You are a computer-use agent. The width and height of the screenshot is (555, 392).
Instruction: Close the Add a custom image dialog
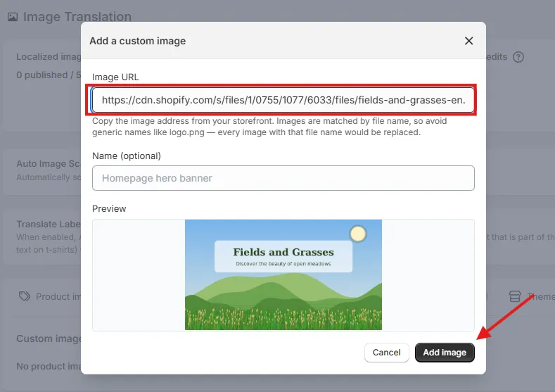[x=468, y=41]
